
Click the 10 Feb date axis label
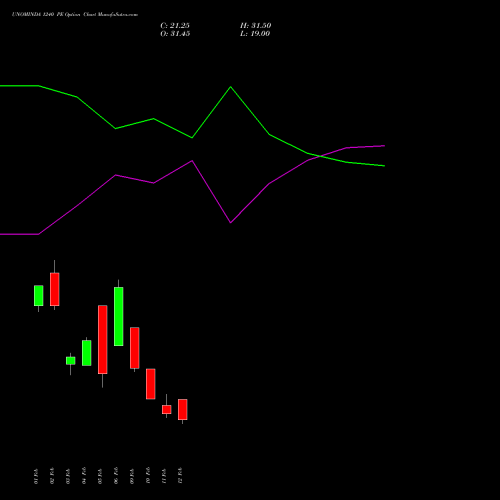click(x=148, y=476)
